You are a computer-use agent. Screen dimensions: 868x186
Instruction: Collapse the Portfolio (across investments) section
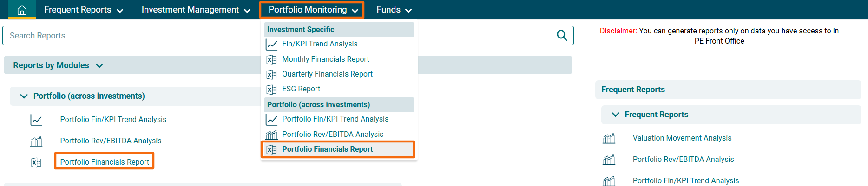click(x=24, y=96)
